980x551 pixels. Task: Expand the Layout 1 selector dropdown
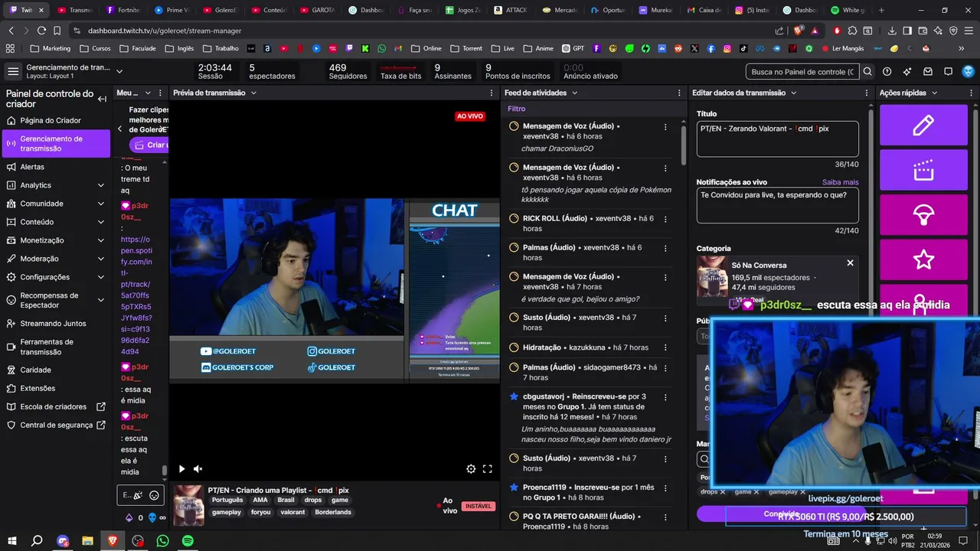click(x=119, y=71)
